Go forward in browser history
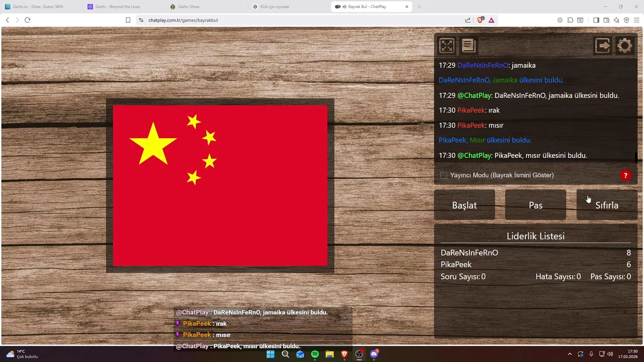The width and height of the screenshot is (644, 362). click(17, 20)
